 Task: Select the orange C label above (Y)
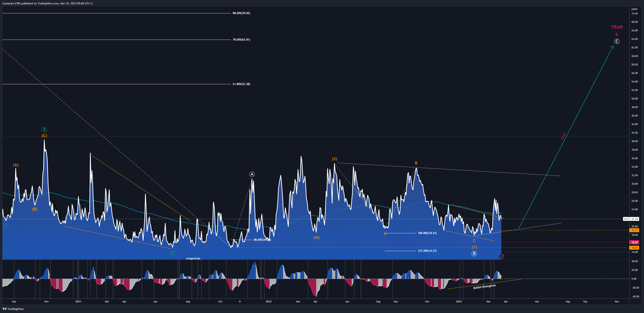[474, 241]
